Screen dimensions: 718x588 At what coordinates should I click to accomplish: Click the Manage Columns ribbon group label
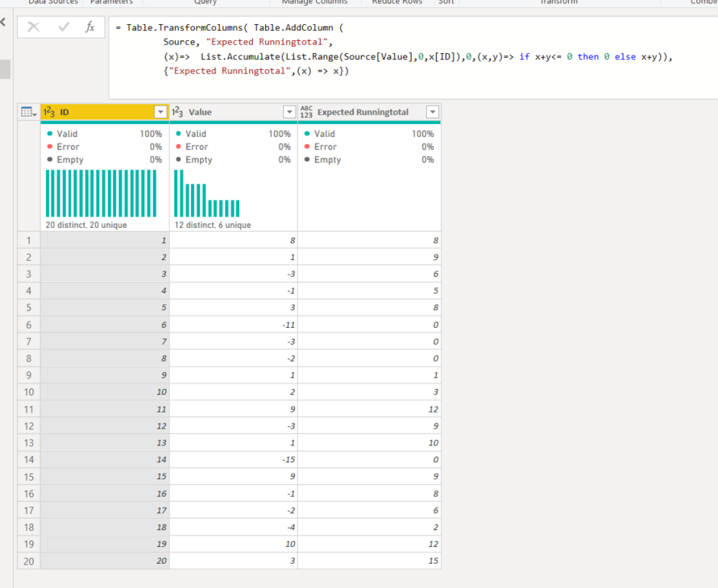click(x=314, y=2)
